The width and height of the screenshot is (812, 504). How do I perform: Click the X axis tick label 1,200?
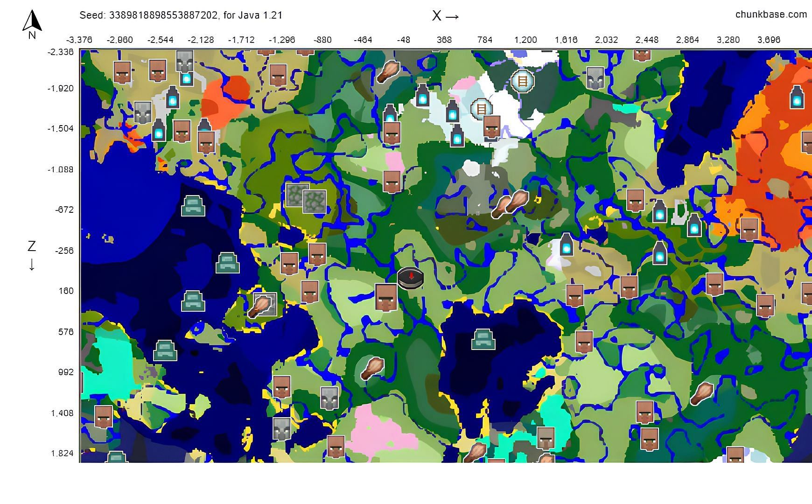click(525, 40)
